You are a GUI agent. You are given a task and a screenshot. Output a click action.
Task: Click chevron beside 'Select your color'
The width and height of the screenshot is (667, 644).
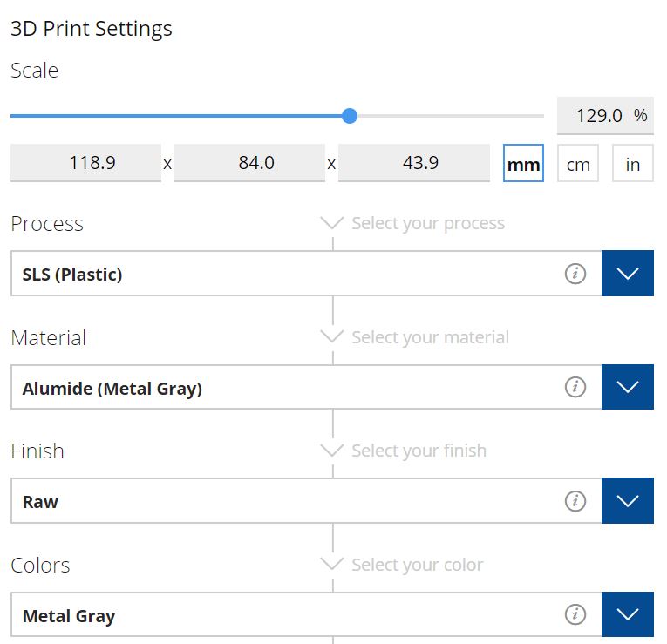pyautogui.click(x=332, y=564)
